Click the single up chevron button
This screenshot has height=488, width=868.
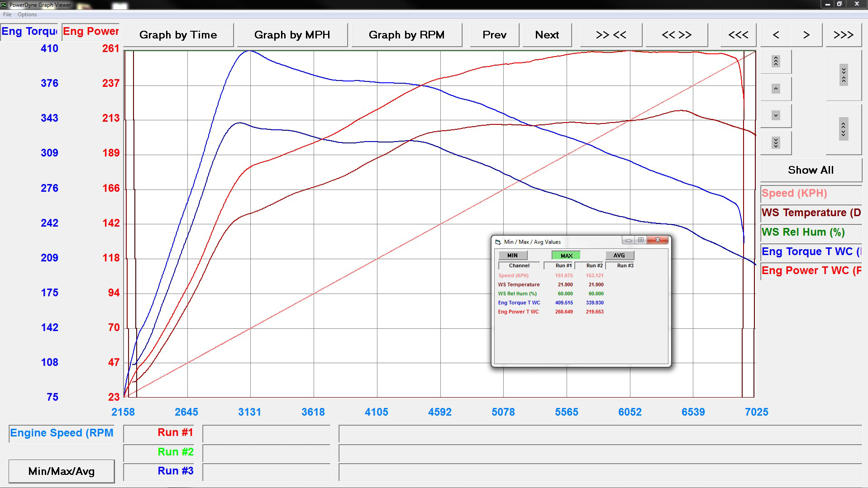click(776, 89)
